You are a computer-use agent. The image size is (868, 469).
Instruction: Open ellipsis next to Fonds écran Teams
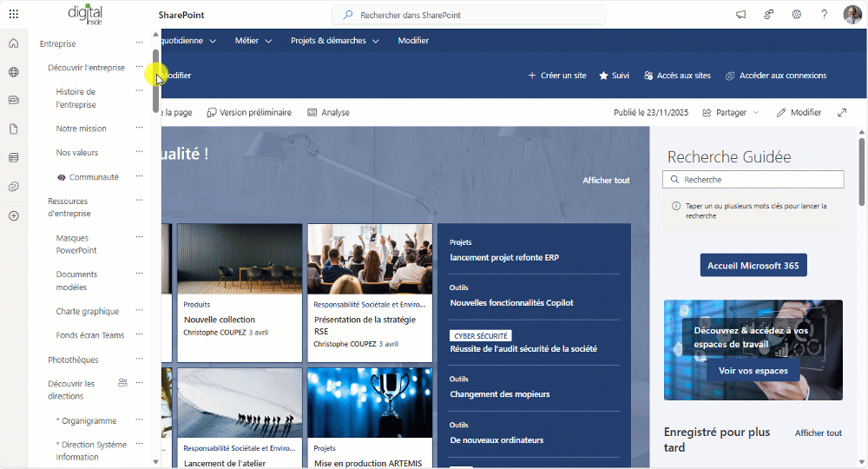[x=139, y=334]
